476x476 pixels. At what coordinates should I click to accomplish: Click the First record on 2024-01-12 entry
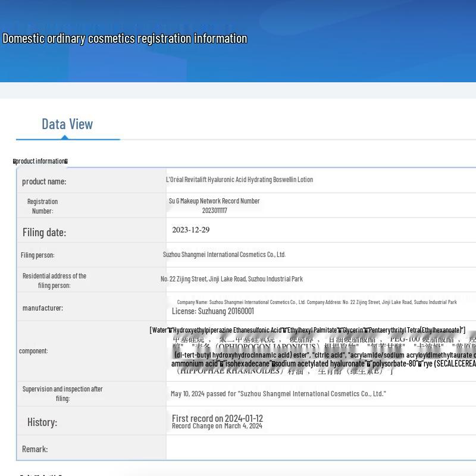pyautogui.click(x=217, y=418)
